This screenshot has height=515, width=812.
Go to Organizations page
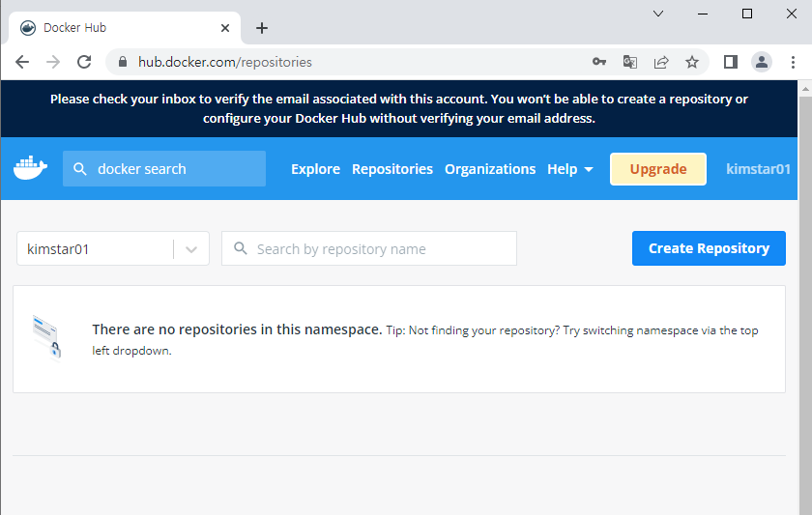click(490, 169)
